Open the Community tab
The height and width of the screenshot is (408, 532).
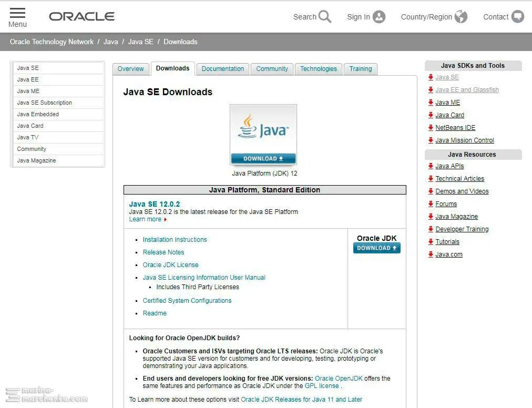coord(272,69)
